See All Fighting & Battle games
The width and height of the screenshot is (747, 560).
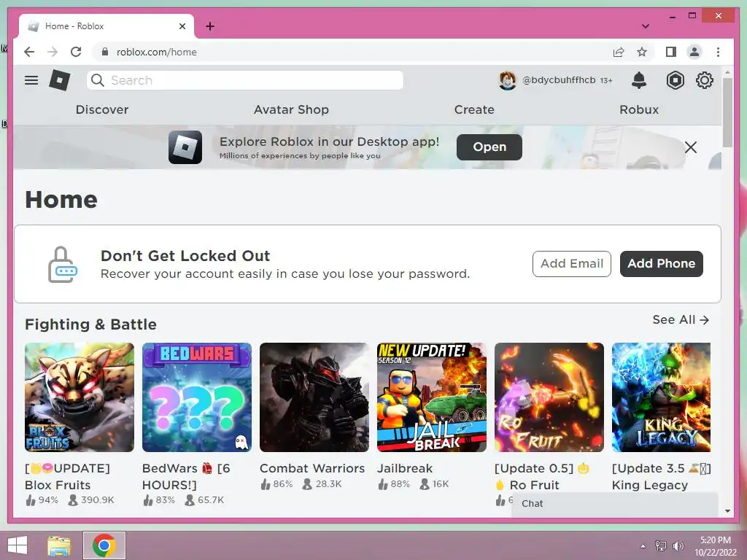(x=681, y=319)
